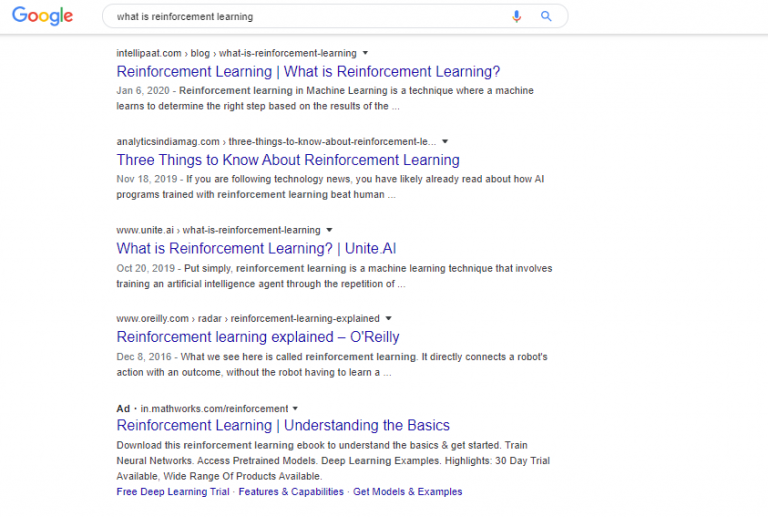Expand the in.mathworks.com ad dropdown arrow
Image resolution: width=768 pixels, height=517 pixels.
pos(295,408)
